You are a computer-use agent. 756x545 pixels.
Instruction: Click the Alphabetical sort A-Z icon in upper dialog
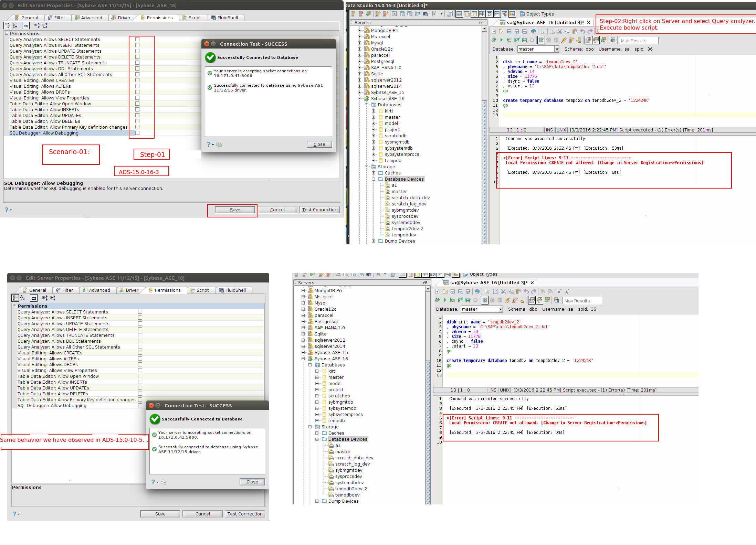click(15, 25)
